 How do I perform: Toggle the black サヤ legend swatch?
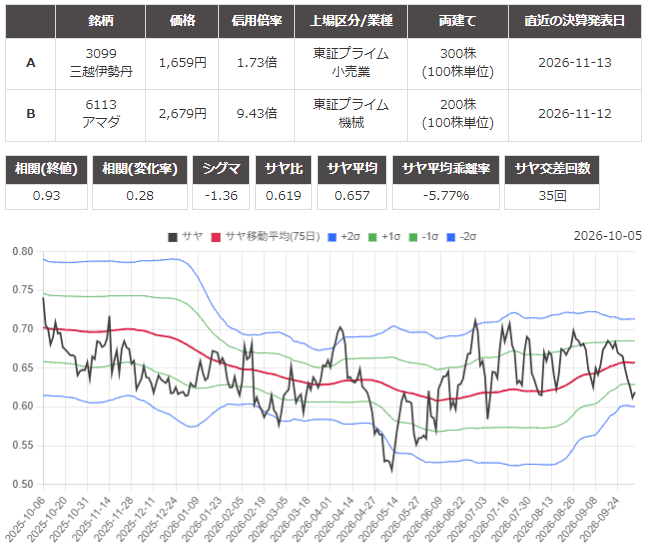(x=173, y=237)
